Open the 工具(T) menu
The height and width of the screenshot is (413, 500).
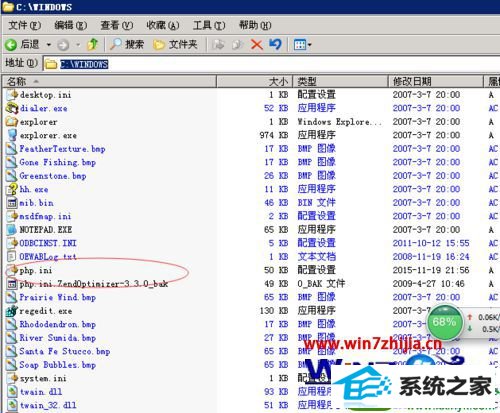209,25
